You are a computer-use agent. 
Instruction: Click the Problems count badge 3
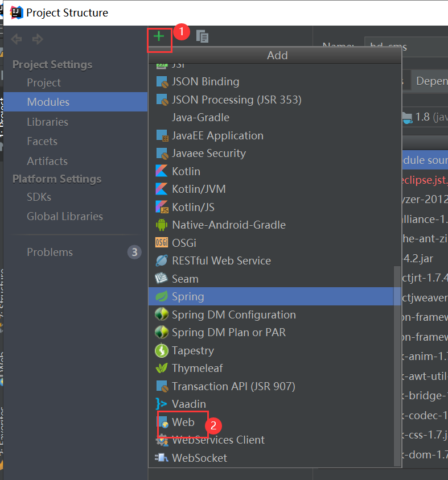pos(134,253)
